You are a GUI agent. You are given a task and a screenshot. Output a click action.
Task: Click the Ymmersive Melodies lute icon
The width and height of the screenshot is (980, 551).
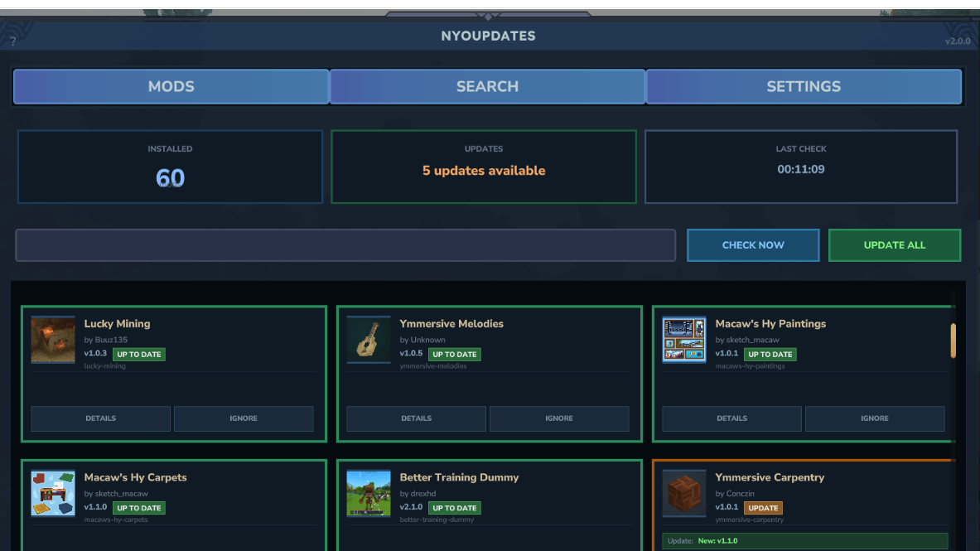coord(369,339)
